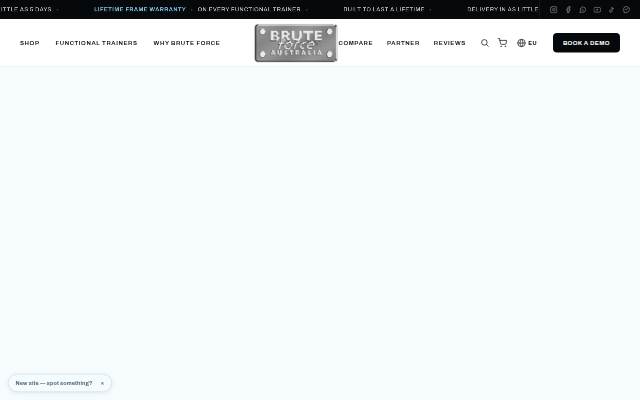Click 'New site — spot something?' text
Viewport: 640px width, 400px height.
point(54,383)
